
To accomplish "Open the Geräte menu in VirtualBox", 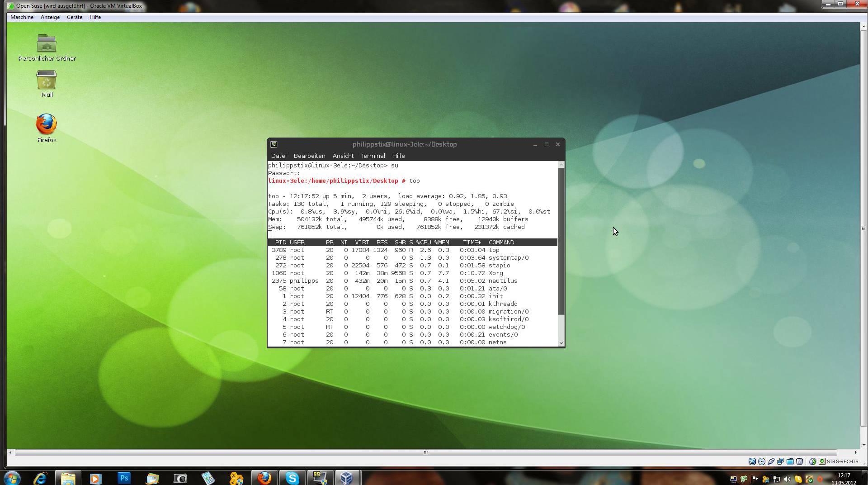I will 75,17.
